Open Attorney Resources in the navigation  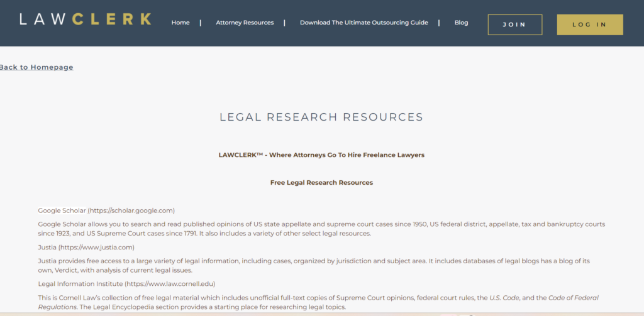point(245,23)
